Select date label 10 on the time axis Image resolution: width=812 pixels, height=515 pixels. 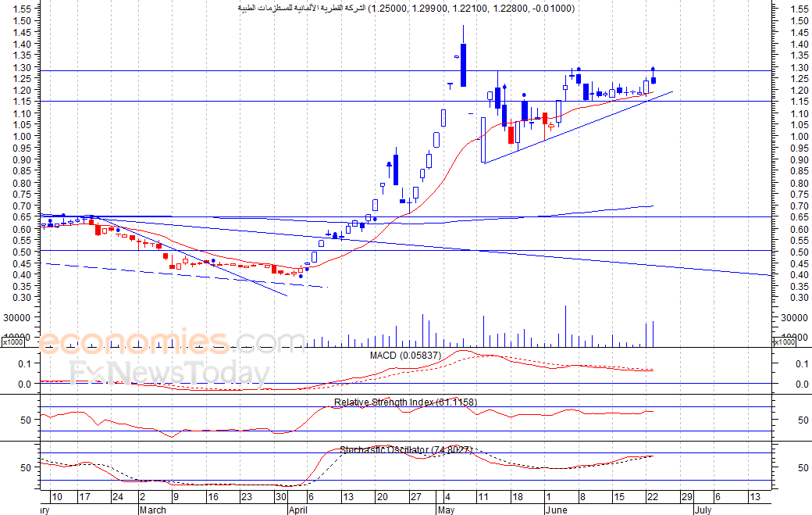pyautogui.click(x=57, y=497)
